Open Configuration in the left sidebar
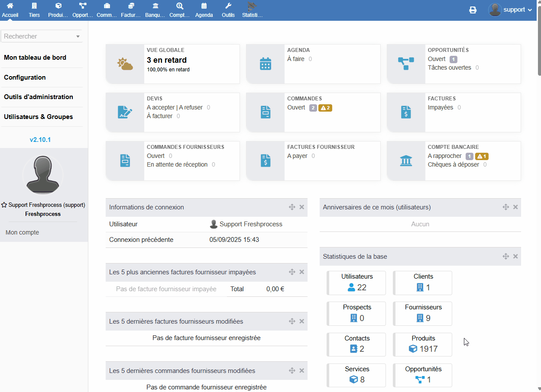Image resolution: width=541 pixels, height=392 pixels. (x=25, y=77)
